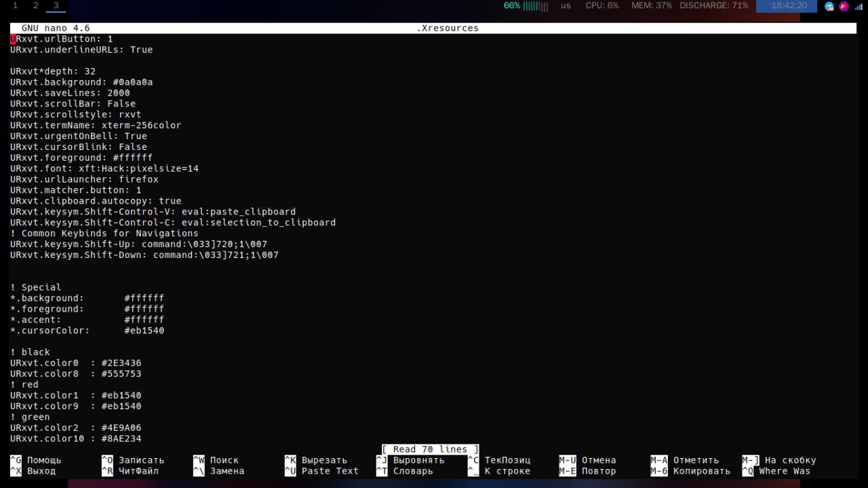
Task: Click the URxvt.color9 : #eb1540 line
Action: coord(76,407)
